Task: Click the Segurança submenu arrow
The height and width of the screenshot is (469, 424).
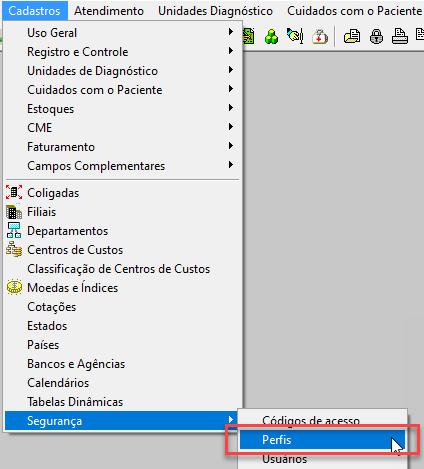Action: pos(231,420)
